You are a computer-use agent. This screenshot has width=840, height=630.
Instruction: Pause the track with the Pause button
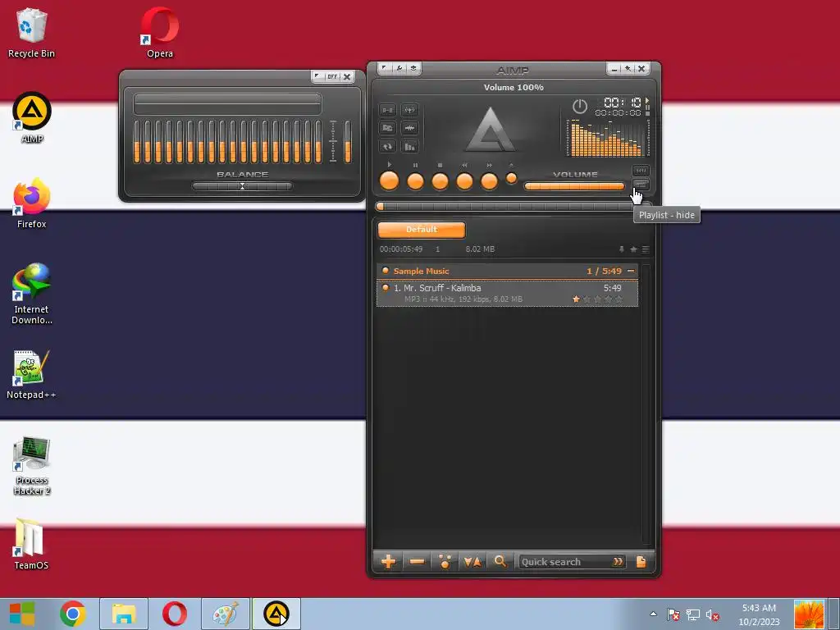coord(415,181)
